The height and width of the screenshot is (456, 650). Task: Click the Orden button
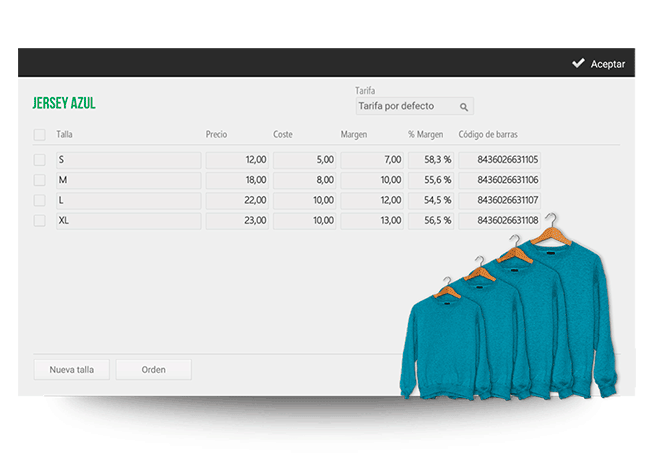click(x=154, y=369)
